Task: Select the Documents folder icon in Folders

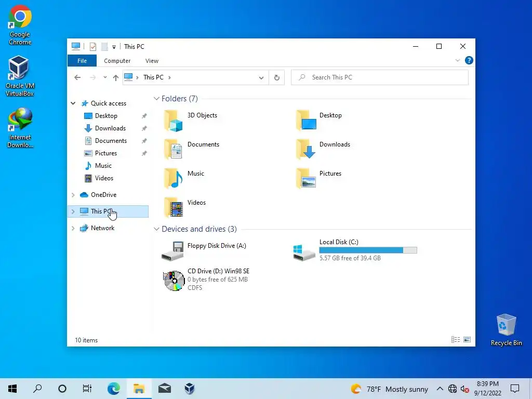Action: coord(174,149)
